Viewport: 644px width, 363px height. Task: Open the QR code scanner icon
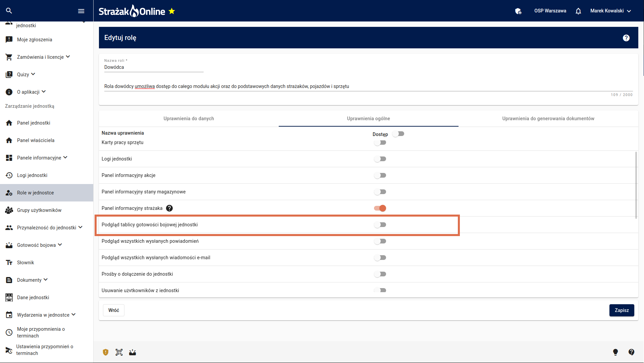tap(119, 352)
